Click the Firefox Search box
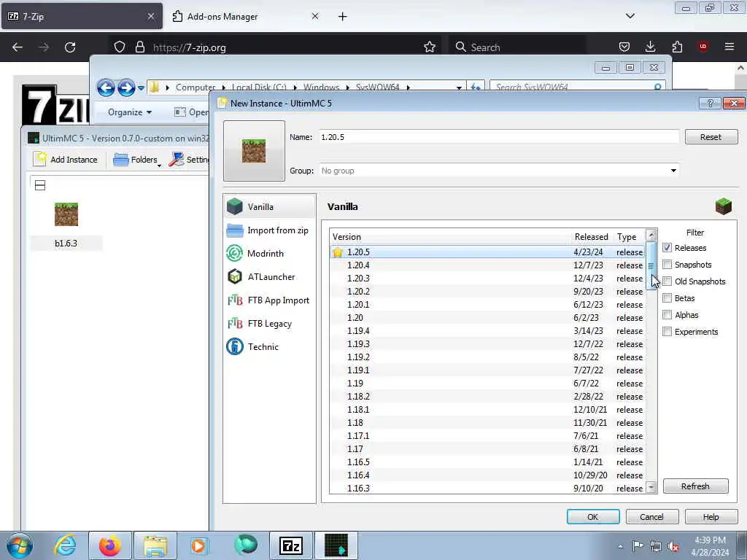The height and width of the screenshot is (560, 747). click(x=517, y=47)
